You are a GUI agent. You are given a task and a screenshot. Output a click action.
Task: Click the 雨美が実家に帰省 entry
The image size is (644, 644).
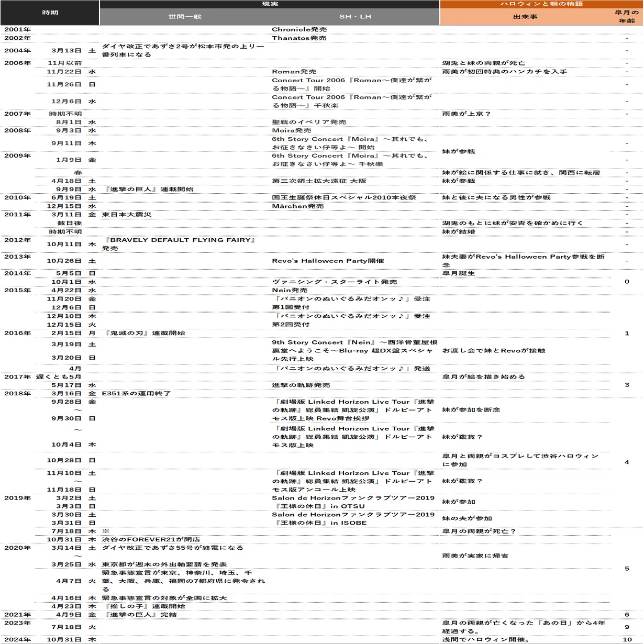475,556
